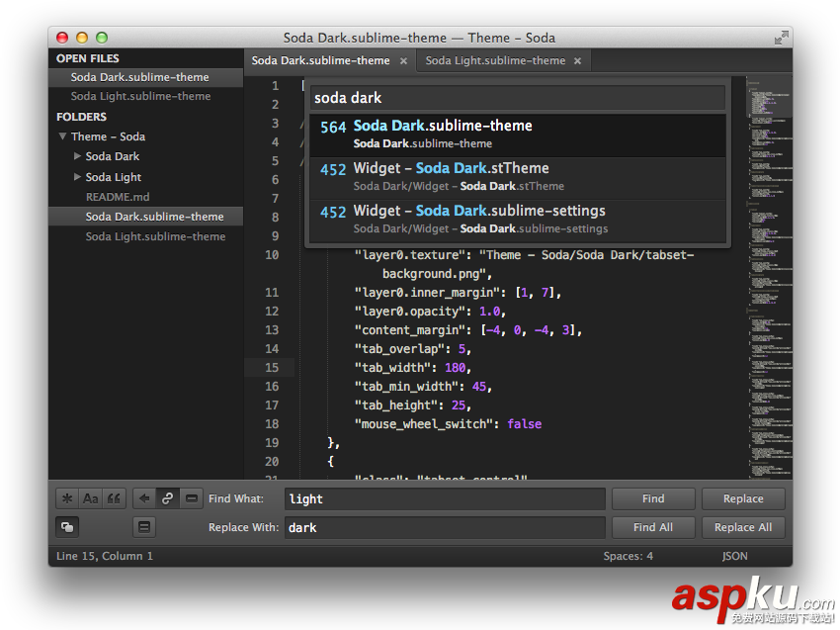The width and height of the screenshot is (840, 630).
Task: Click the Goto Anything search field
Action: point(518,98)
